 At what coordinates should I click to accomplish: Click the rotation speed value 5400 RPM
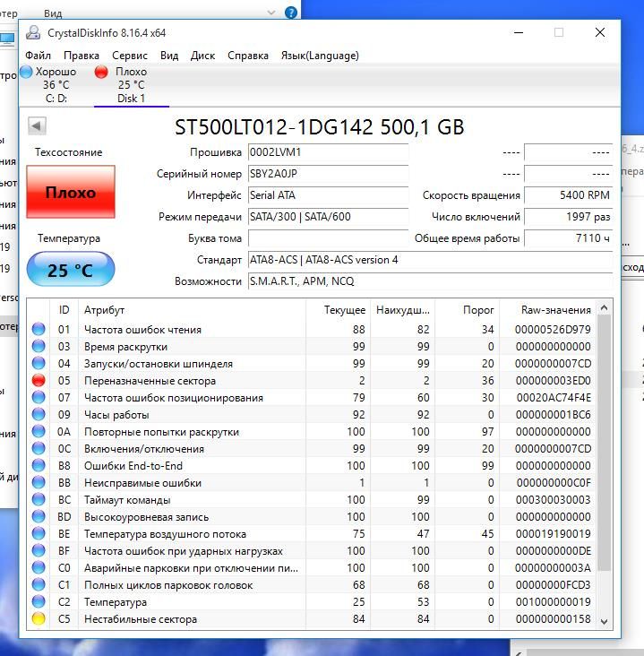(568, 195)
